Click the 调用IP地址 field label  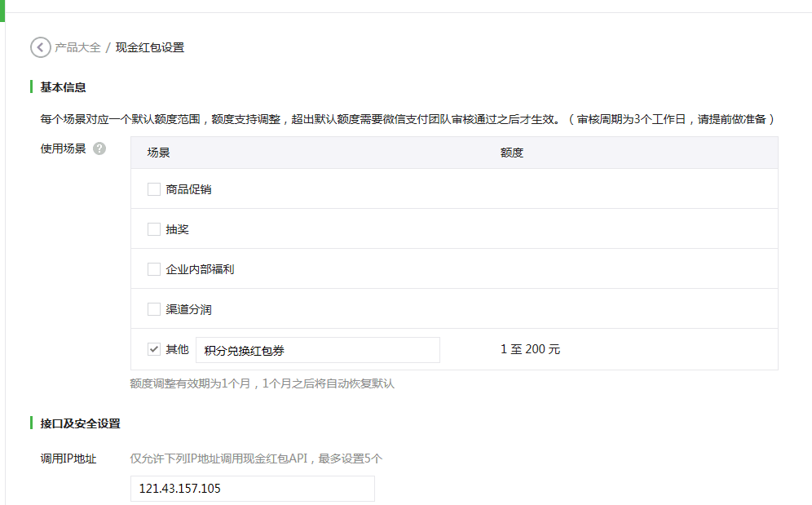(68, 458)
